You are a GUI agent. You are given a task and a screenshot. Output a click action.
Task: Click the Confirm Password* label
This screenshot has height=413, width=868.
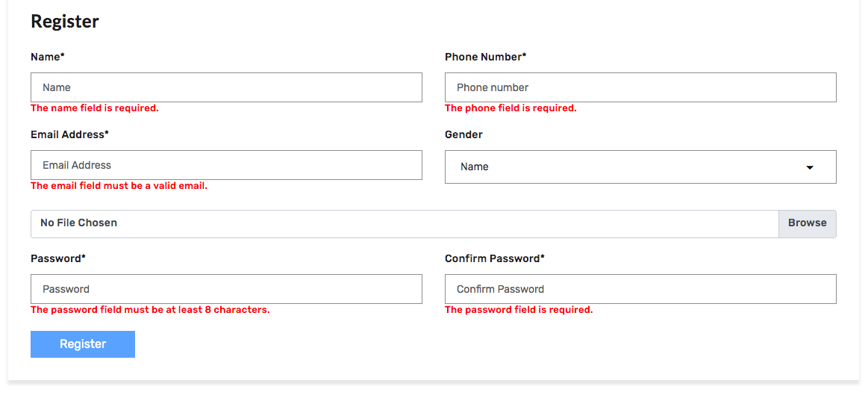pos(494,258)
